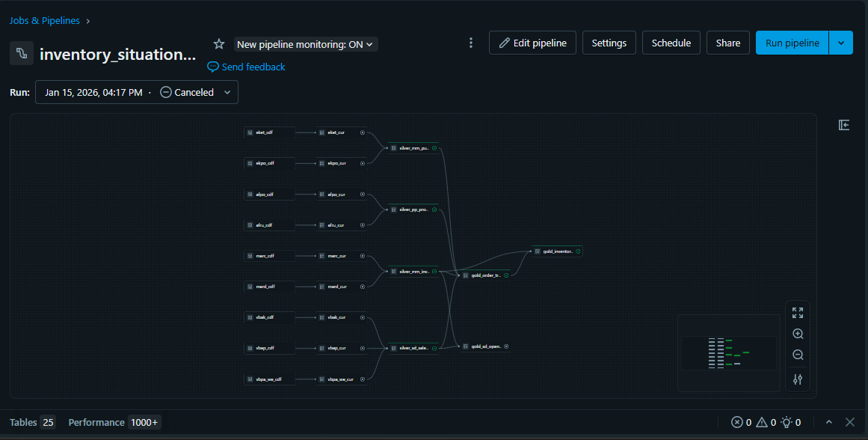Open the kebab more-options menu
Screen dimensions: 868x440
point(471,43)
